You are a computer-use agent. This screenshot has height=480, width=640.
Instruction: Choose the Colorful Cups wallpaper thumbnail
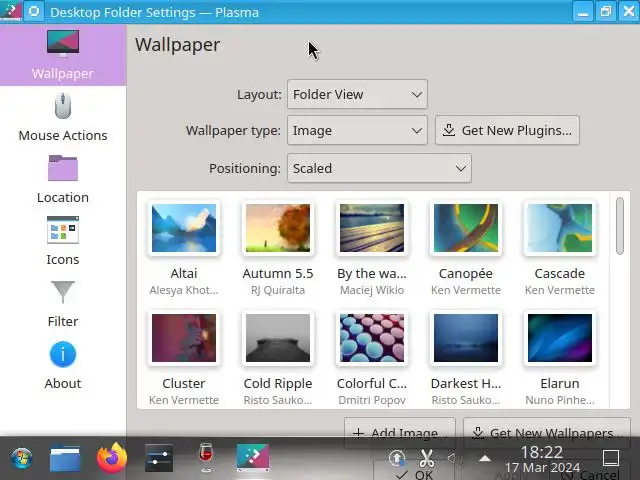point(372,338)
